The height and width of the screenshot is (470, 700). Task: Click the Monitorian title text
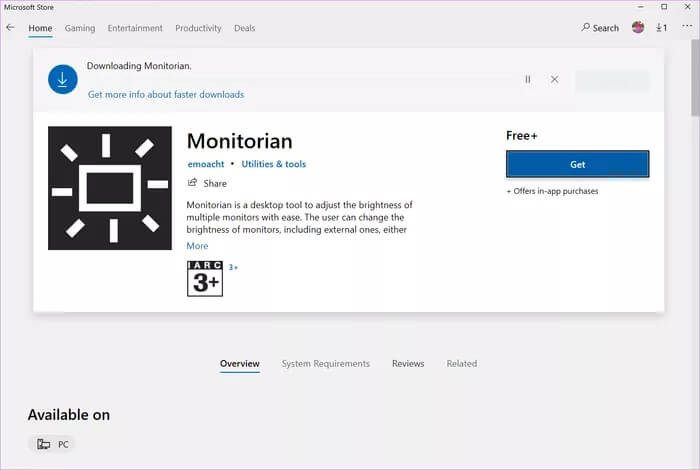tap(240, 141)
